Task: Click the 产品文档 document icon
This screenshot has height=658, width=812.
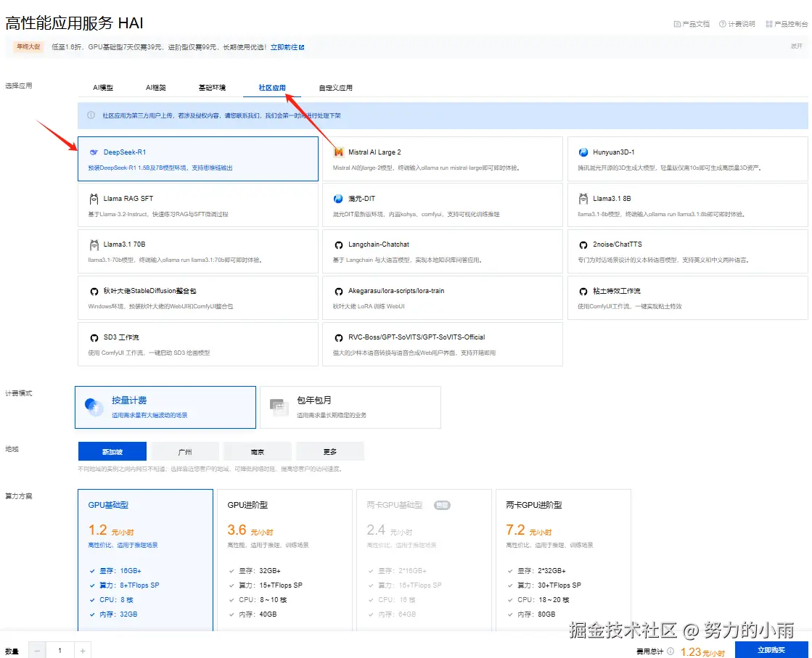Action: click(677, 25)
